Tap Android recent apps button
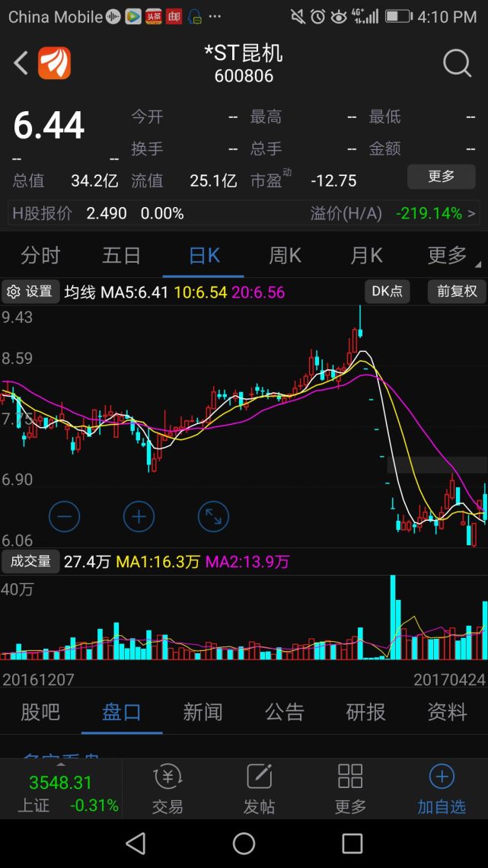 pos(352,844)
